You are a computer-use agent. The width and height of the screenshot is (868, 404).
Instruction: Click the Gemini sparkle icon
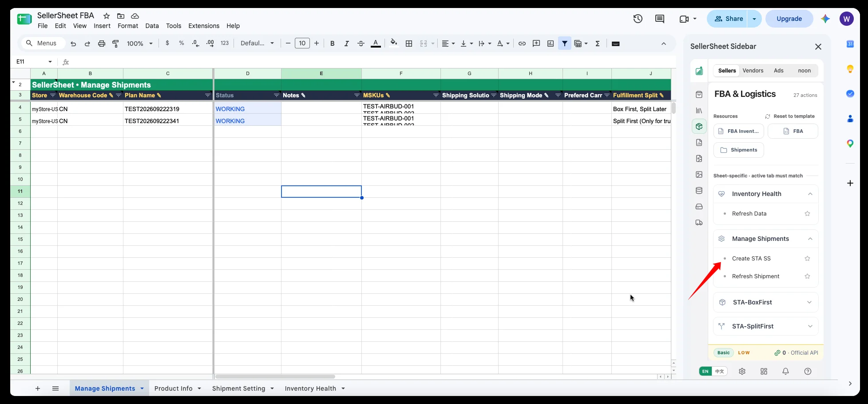point(825,19)
